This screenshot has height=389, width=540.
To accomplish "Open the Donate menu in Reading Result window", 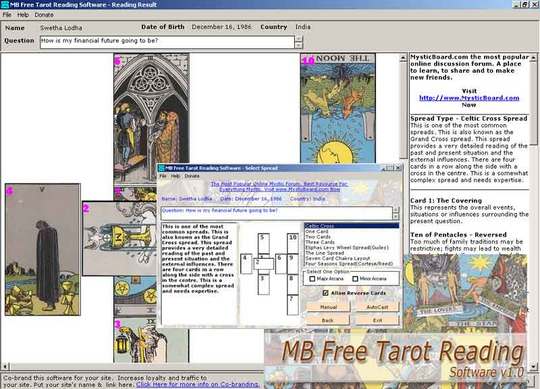I will click(x=44, y=15).
